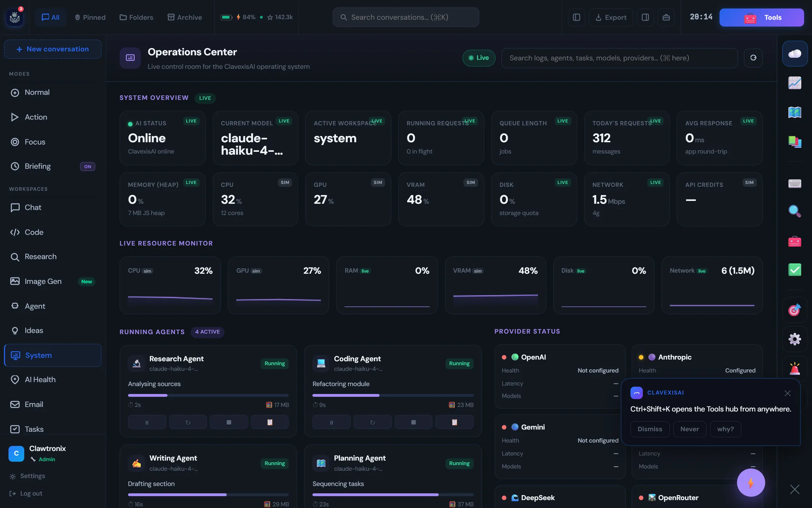The height and width of the screenshot is (508, 812).
Task: Open the Tools hub button
Action: 761,17
